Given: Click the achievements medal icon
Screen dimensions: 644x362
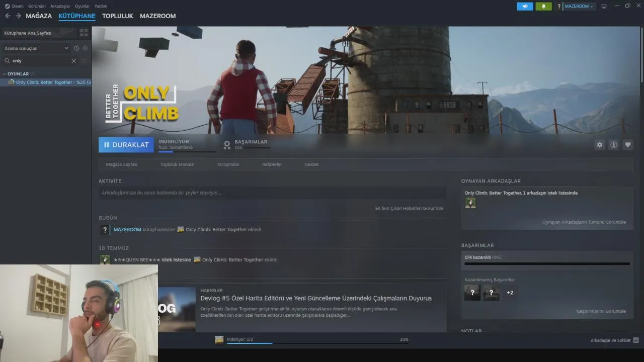Looking at the screenshot, I should coord(227,145).
